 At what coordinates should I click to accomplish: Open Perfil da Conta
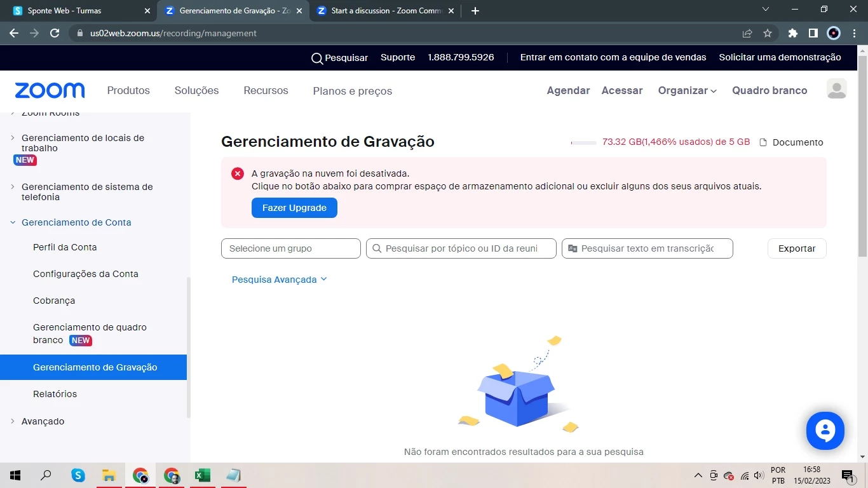[65, 247]
